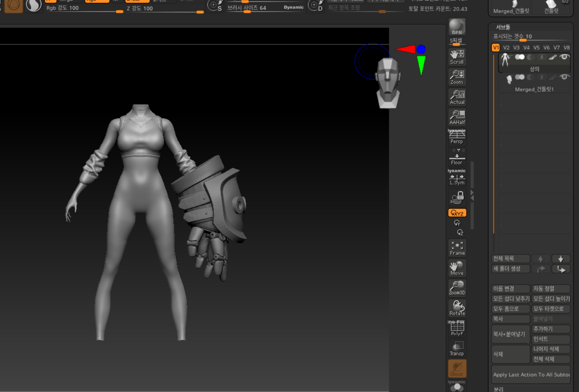
Task: Click the Actual size icon
Action: point(457,97)
